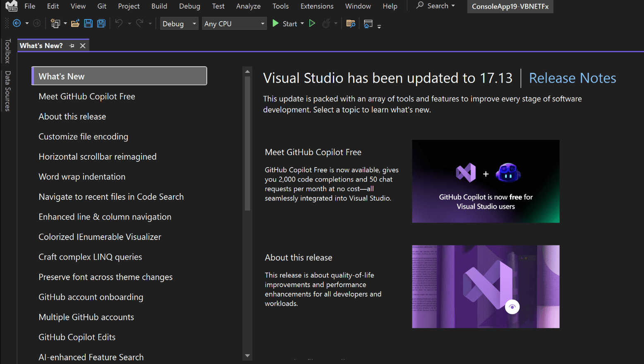This screenshot has height=364, width=644.
Task: Open the Analyze menu
Action: [248, 6]
